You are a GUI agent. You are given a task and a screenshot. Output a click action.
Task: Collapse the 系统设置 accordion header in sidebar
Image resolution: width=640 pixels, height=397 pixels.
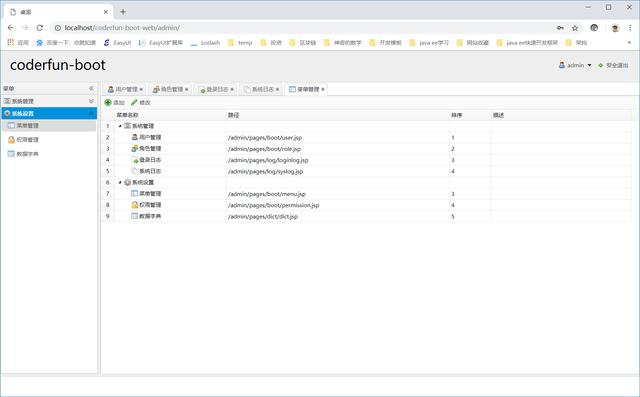tap(49, 113)
